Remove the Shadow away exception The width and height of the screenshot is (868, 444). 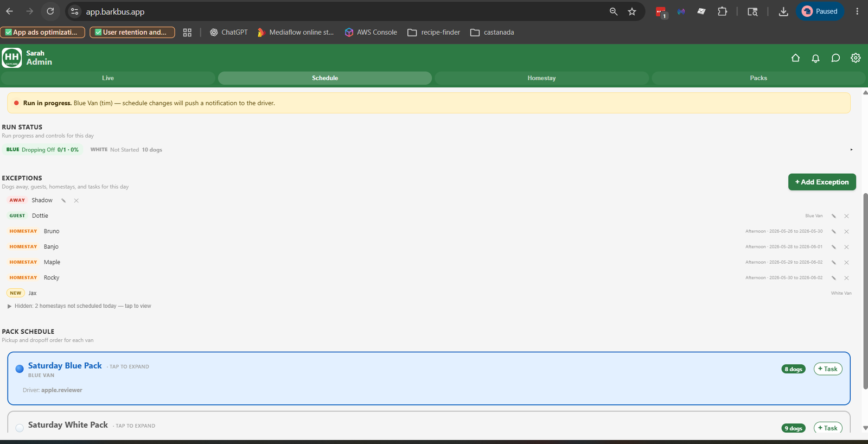(76, 200)
